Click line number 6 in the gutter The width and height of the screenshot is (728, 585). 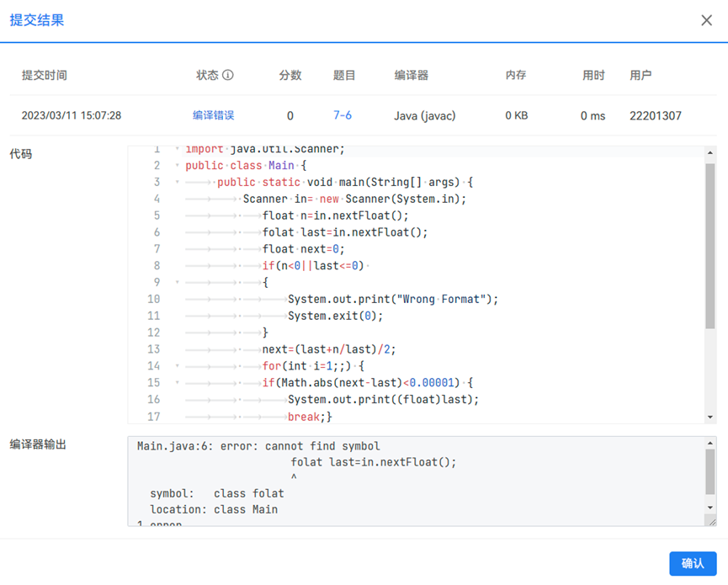tap(157, 232)
